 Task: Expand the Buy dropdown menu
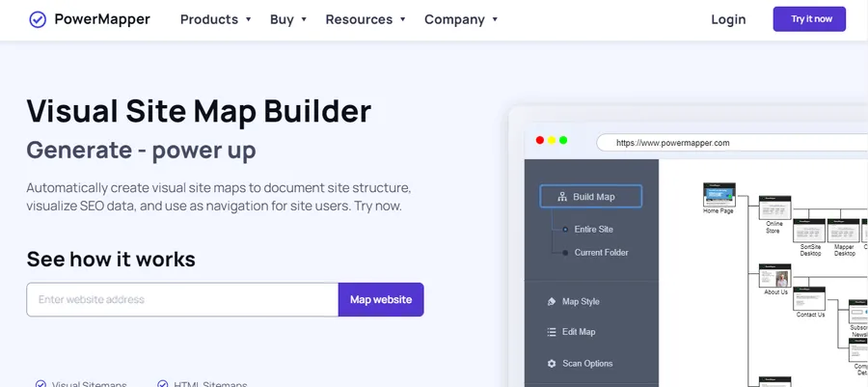(x=288, y=19)
